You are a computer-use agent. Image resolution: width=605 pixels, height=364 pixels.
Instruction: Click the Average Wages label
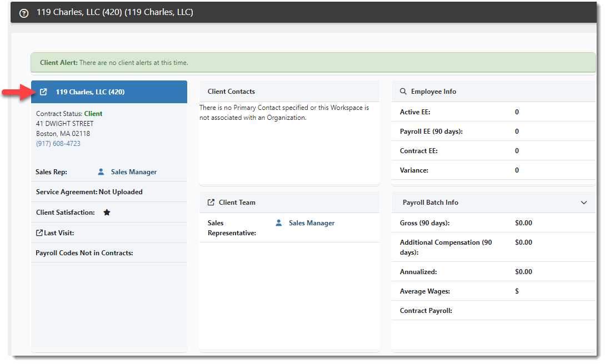425,291
